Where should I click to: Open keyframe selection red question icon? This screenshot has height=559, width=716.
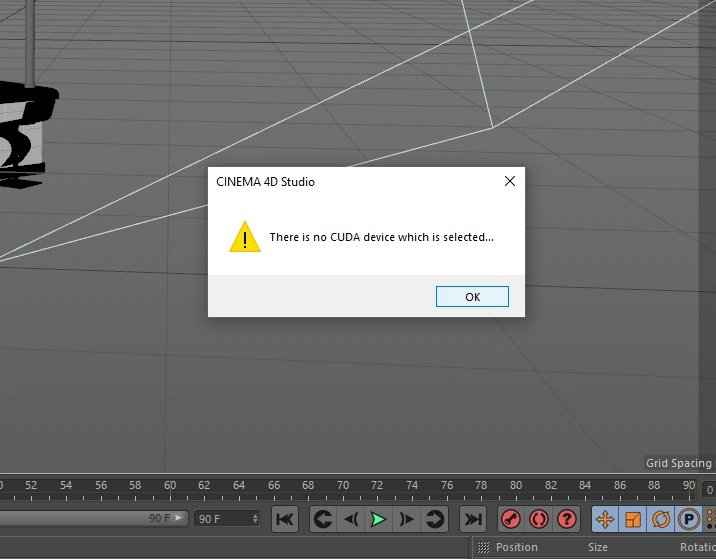tap(567, 519)
